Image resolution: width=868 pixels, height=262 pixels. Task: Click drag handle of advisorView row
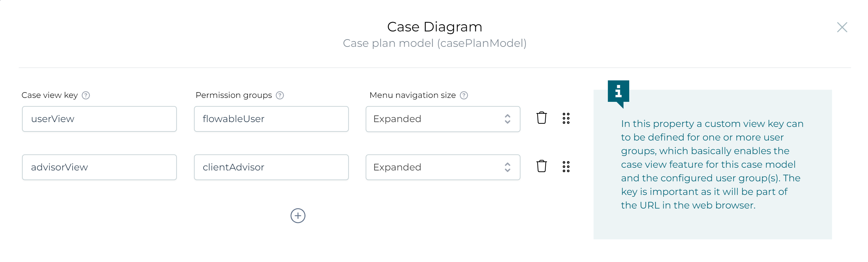[x=566, y=167]
